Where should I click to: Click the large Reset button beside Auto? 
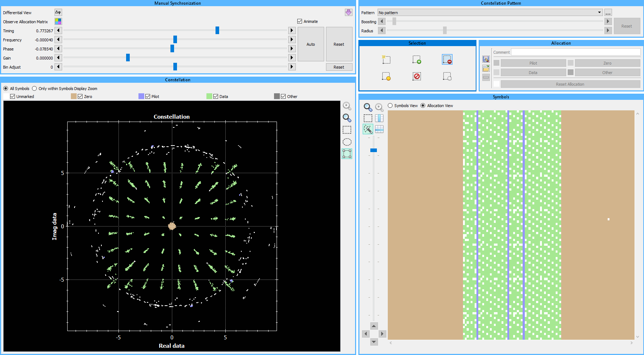(339, 44)
